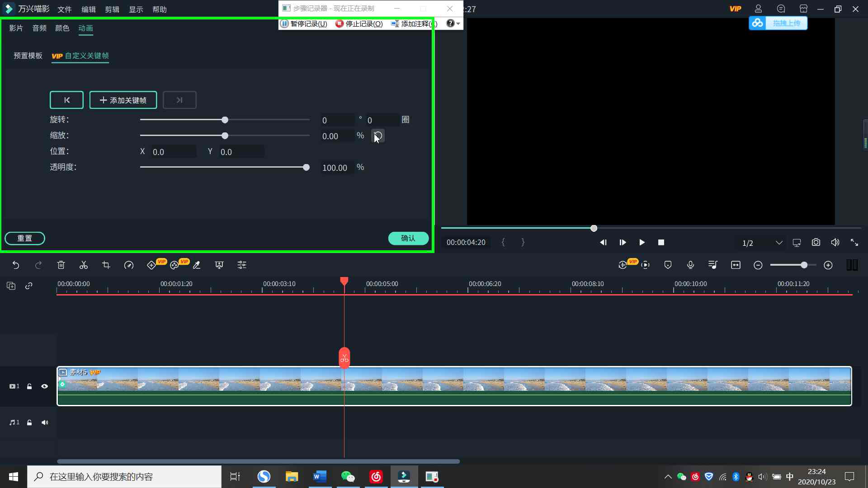
Task: Click the 添加关键帧 button
Action: click(123, 100)
